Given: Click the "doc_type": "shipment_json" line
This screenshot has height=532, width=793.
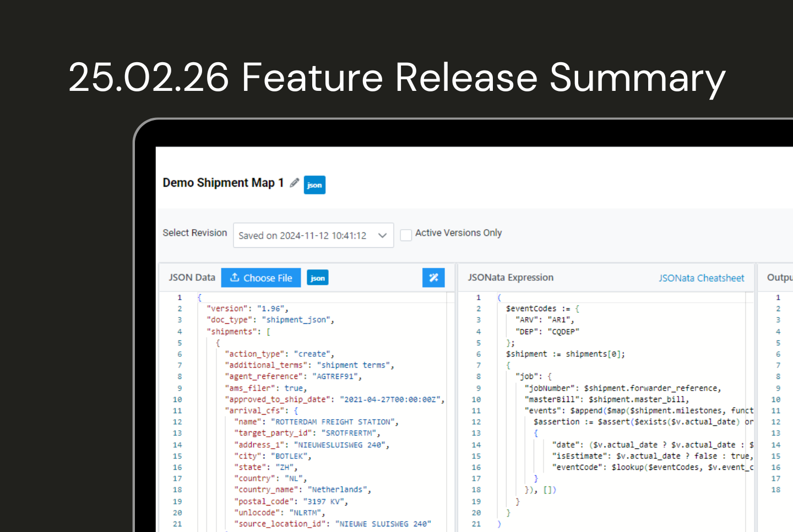Looking at the screenshot, I should pos(270,319).
